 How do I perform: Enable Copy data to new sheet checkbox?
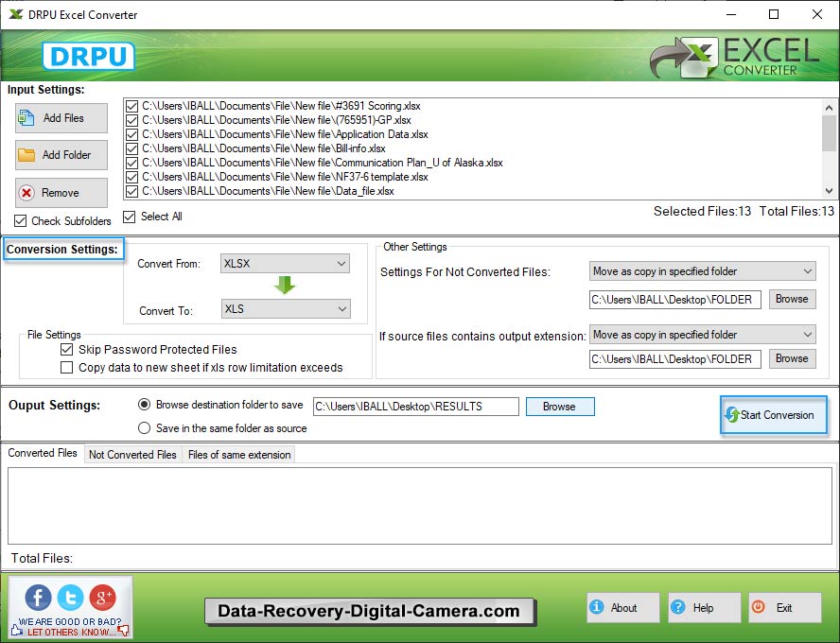pos(66,368)
